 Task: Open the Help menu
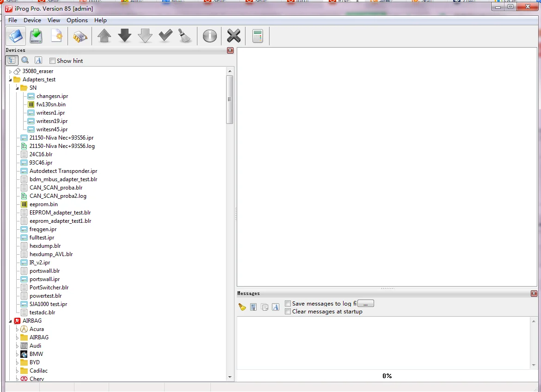pos(100,20)
